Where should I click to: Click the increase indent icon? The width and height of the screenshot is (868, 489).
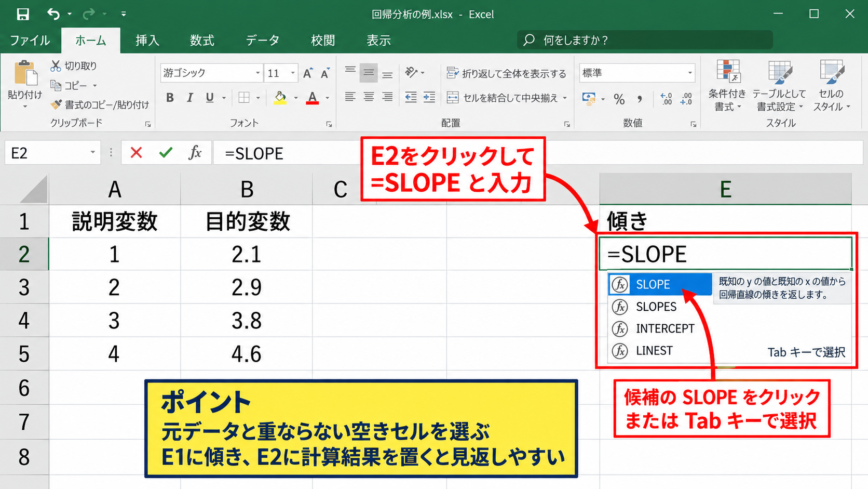click(x=429, y=97)
